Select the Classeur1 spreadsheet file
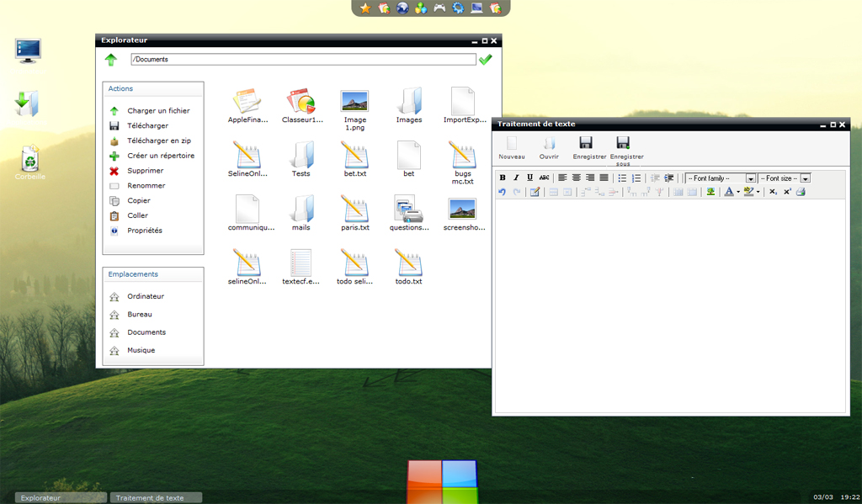The image size is (862, 504). (302, 105)
